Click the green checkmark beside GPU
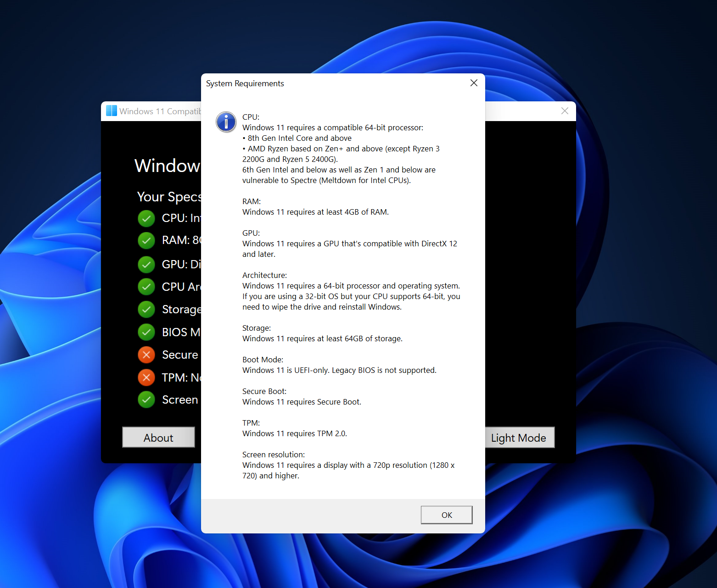This screenshot has width=717, height=588. click(x=146, y=264)
